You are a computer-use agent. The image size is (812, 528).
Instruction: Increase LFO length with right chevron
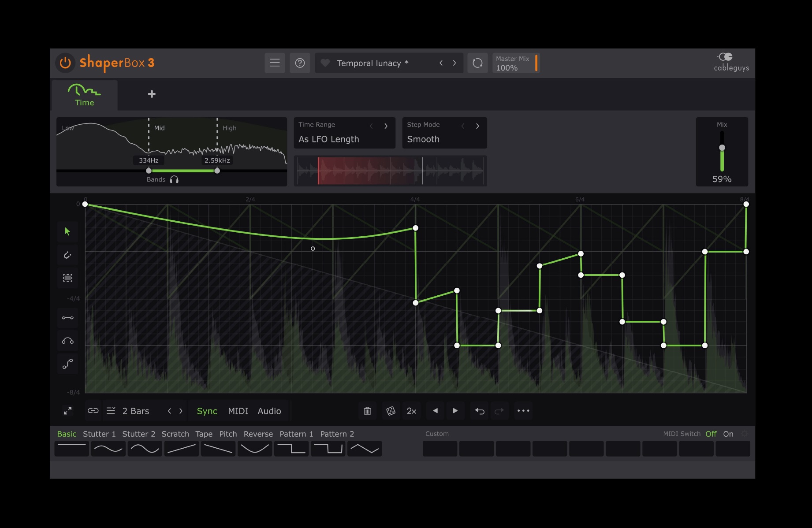click(181, 411)
